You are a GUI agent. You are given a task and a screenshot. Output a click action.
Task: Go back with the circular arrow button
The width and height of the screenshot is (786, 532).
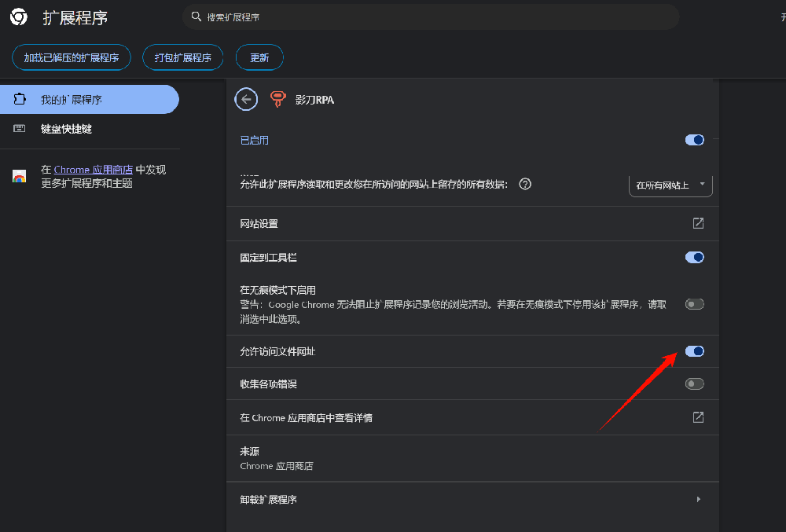[x=246, y=99]
